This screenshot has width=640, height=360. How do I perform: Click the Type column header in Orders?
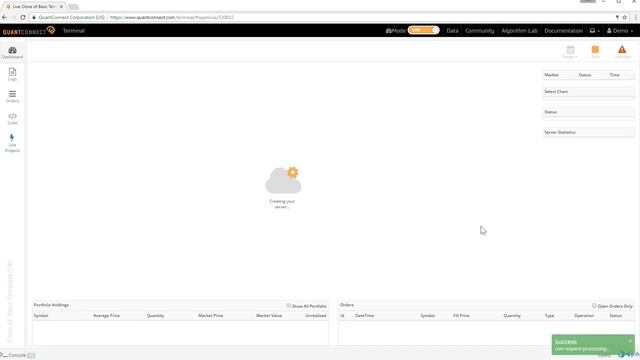coord(549,316)
